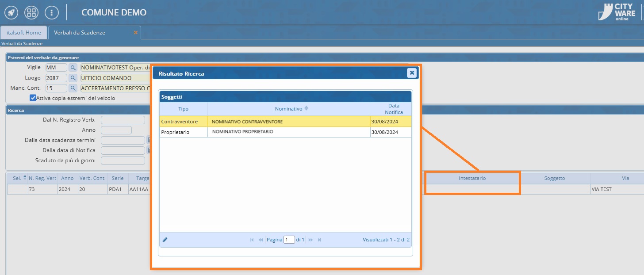Close the Risultato Ricerca dialog
Screen dimensions: 644x275
412,73
